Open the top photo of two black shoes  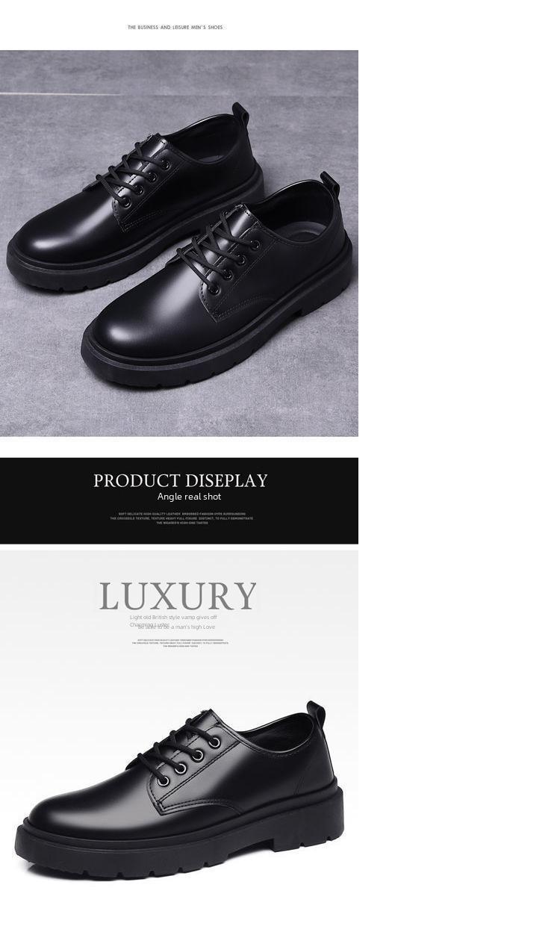click(179, 243)
